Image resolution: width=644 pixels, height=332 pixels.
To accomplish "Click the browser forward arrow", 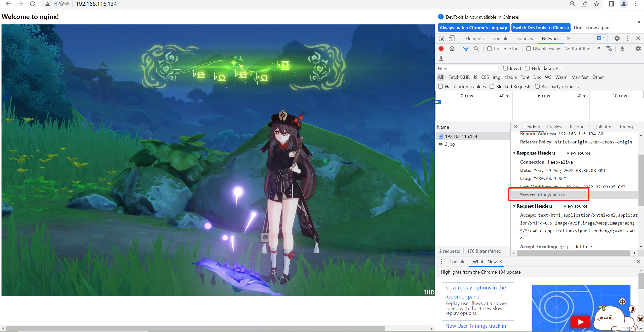I will pos(20,4).
